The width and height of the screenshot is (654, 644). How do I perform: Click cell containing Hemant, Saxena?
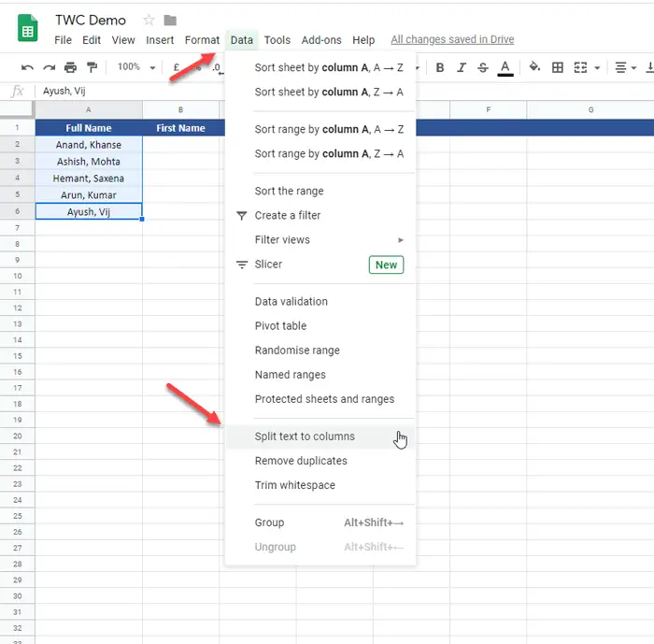(89, 179)
